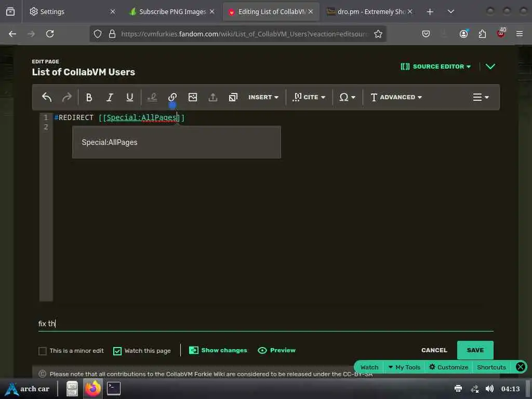Viewport: 532px width, 399px height.
Task: Undo the last edit in toolbar
Action: (x=46, y=97)
